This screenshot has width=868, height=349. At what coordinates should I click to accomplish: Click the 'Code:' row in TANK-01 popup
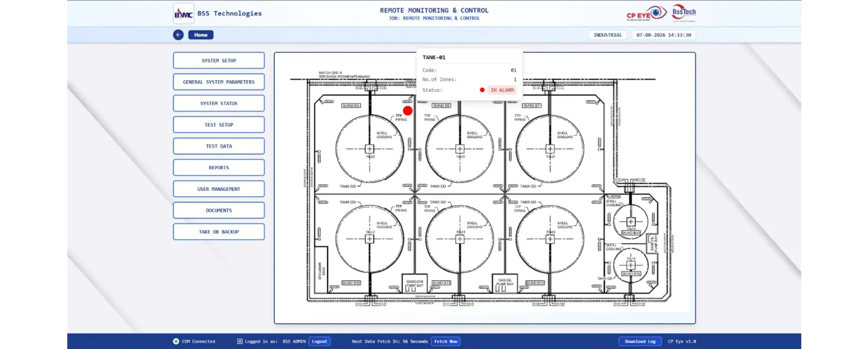[x=469, y=70]
